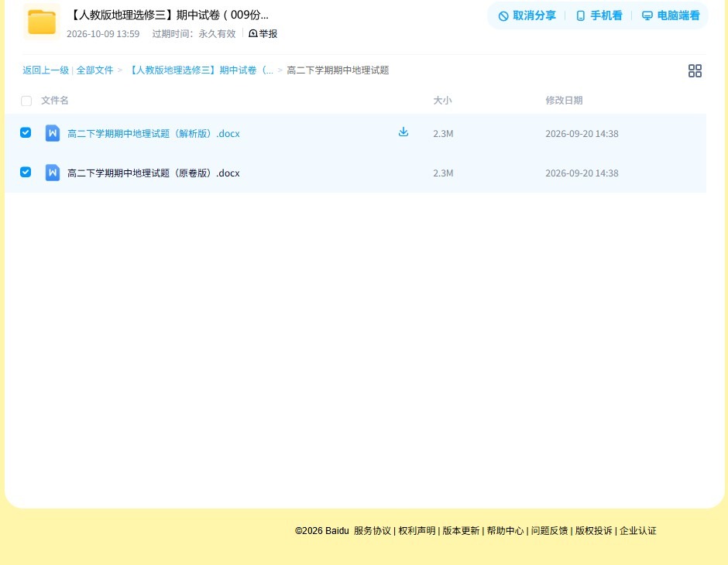Open the 帮助中心 footer link
Screen dimensions: 728x565
505,531
